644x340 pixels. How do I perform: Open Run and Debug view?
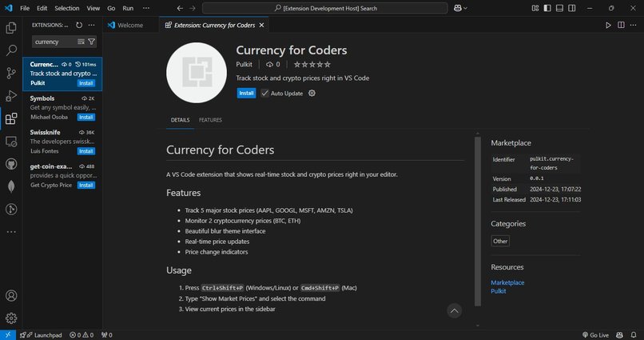[11, 96]
